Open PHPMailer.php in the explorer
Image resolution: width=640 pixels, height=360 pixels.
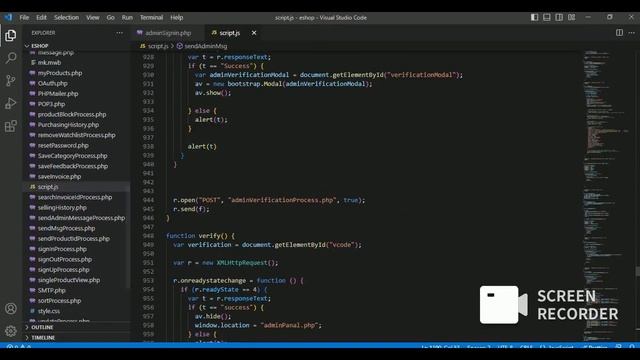[58, 93]
